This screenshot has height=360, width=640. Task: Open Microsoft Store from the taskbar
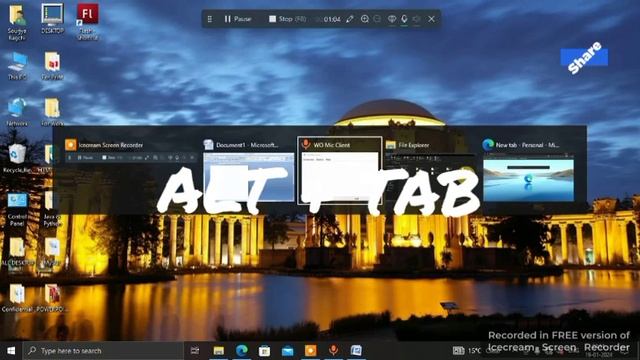coord(264,351)
